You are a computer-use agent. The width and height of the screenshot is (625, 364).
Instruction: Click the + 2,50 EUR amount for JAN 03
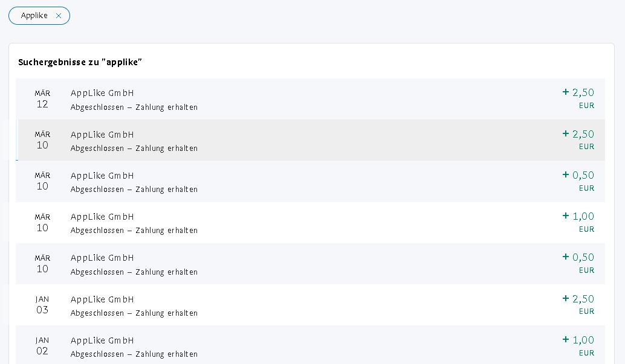click(578, 305)
